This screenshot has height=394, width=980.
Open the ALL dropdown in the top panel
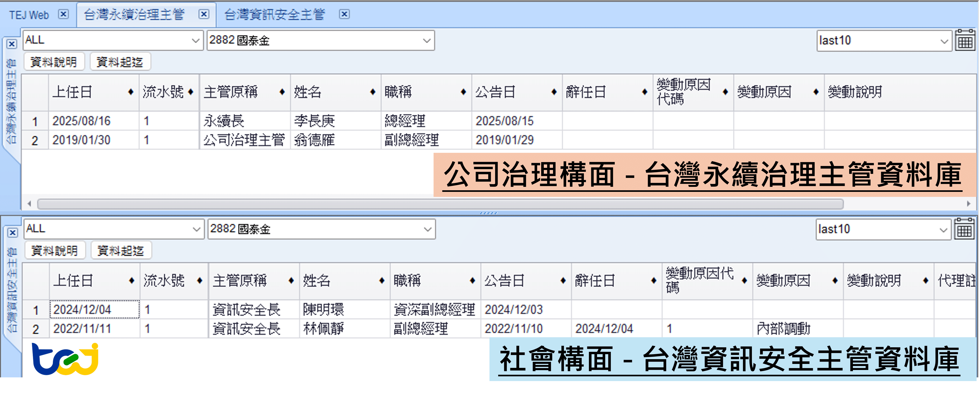[195, 40]
